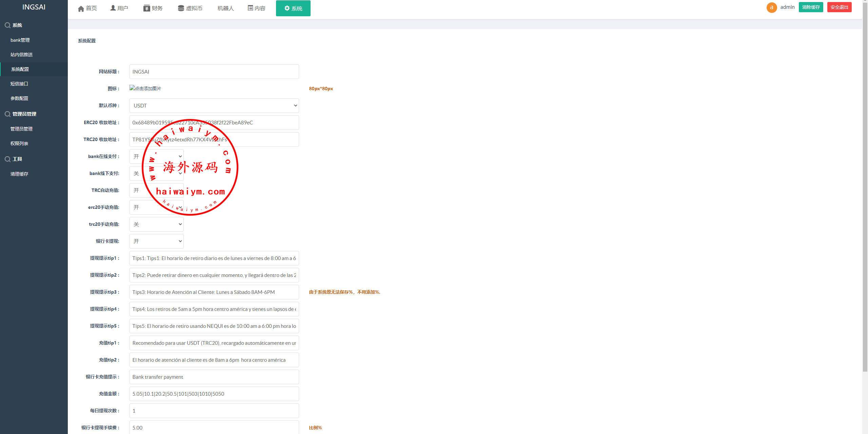Viewport: 868px width, 434px height.
Task: Expand the 默认币种 USDT dropdown
Action: click(x=214, y=105)
